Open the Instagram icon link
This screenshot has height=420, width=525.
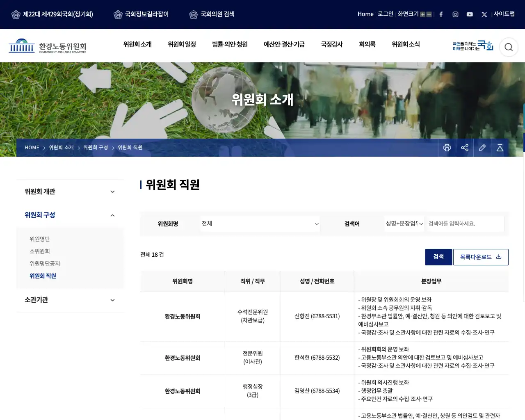(x=455, y=14)
